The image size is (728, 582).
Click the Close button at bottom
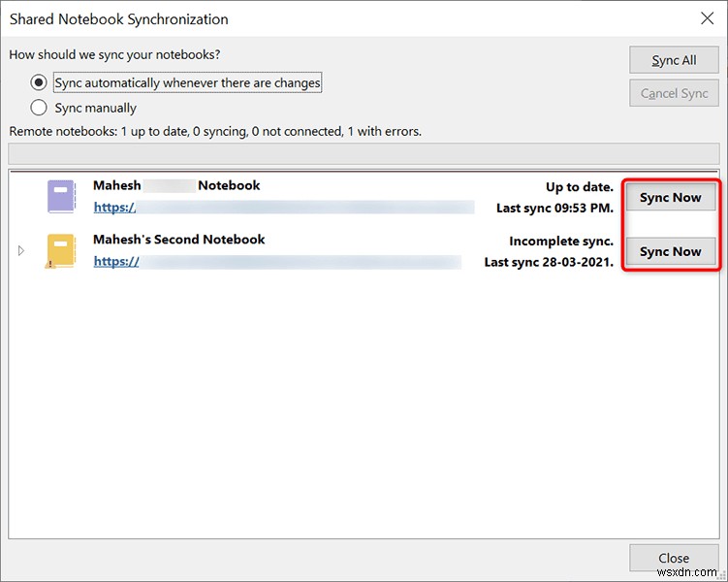pos(673,558)
